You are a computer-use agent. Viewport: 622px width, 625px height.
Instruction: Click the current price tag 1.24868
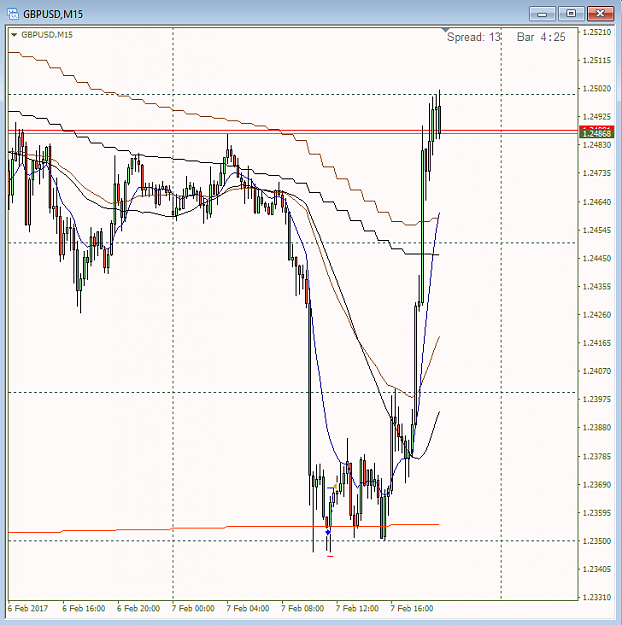596,134
